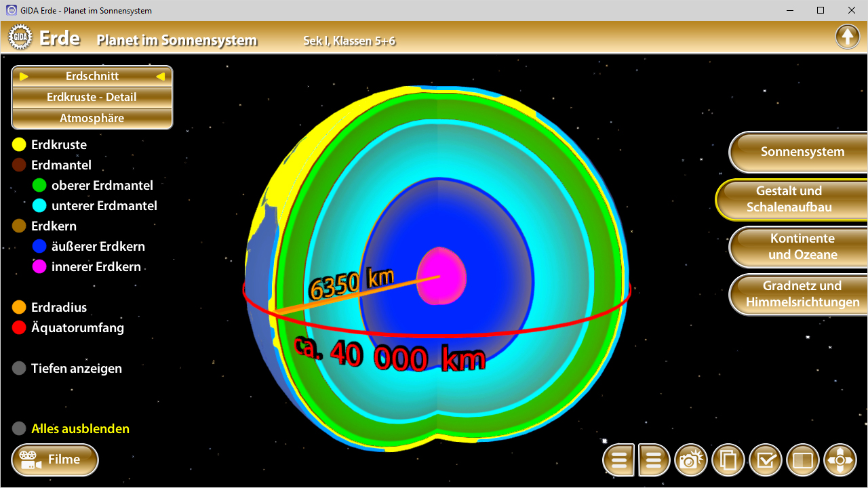Viewport: 868px width, 488px height.
Task: Open the Filme menu
Action: (54, 460)
